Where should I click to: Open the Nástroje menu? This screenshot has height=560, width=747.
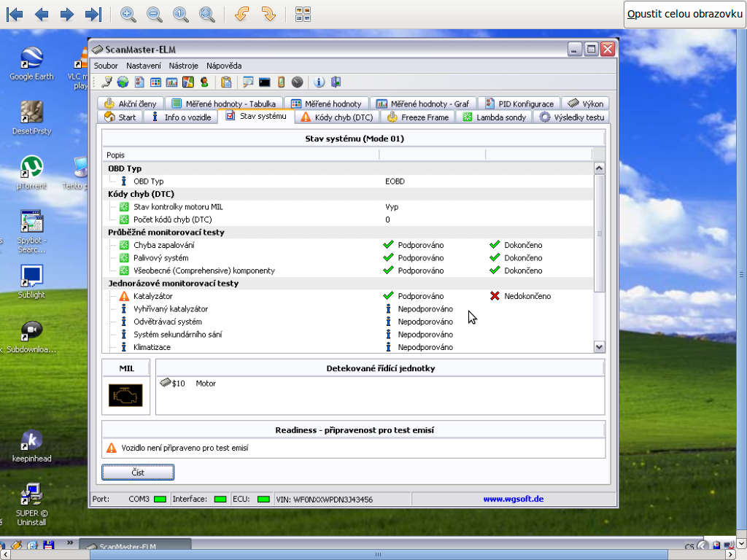click(x=183, y=66)
